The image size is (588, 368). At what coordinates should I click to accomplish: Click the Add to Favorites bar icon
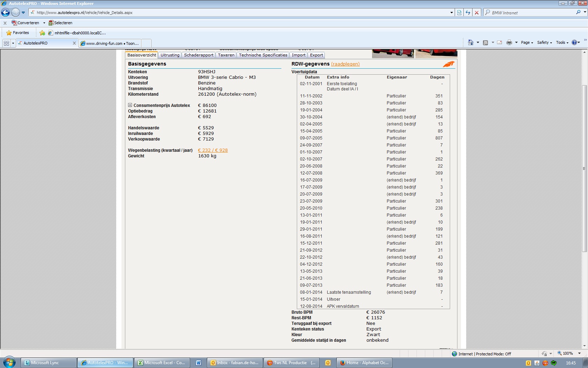coord(42,33)
